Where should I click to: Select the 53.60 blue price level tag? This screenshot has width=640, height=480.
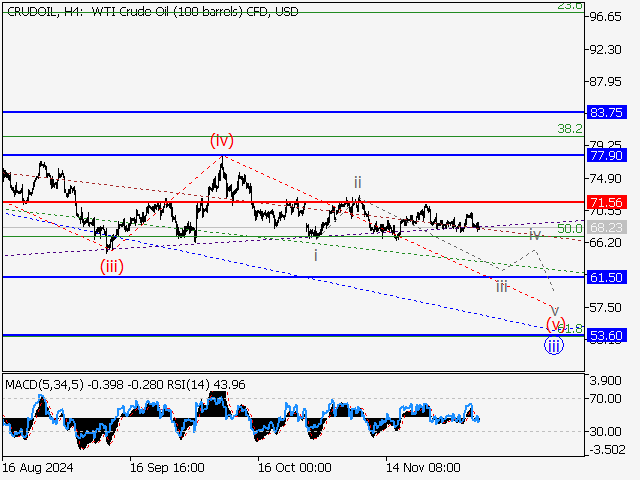607,336
